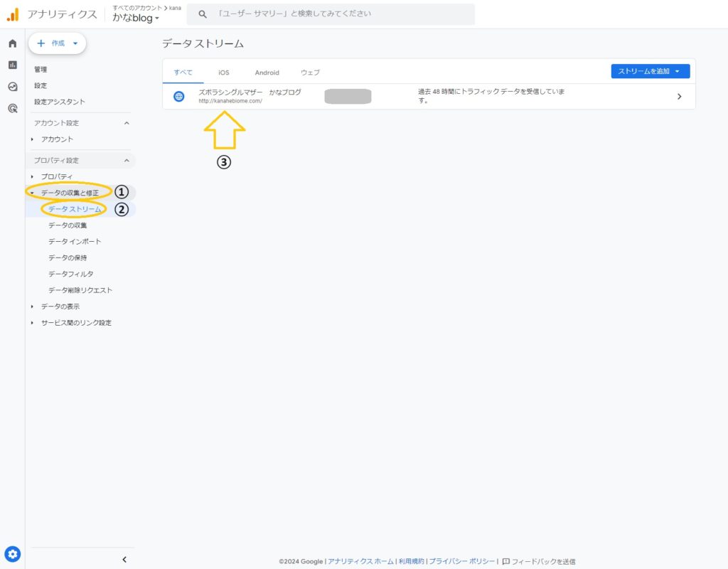The image size is (728, 569).
Task: Open the プライバシー ポリシー footer link
Action: [462, 561]
